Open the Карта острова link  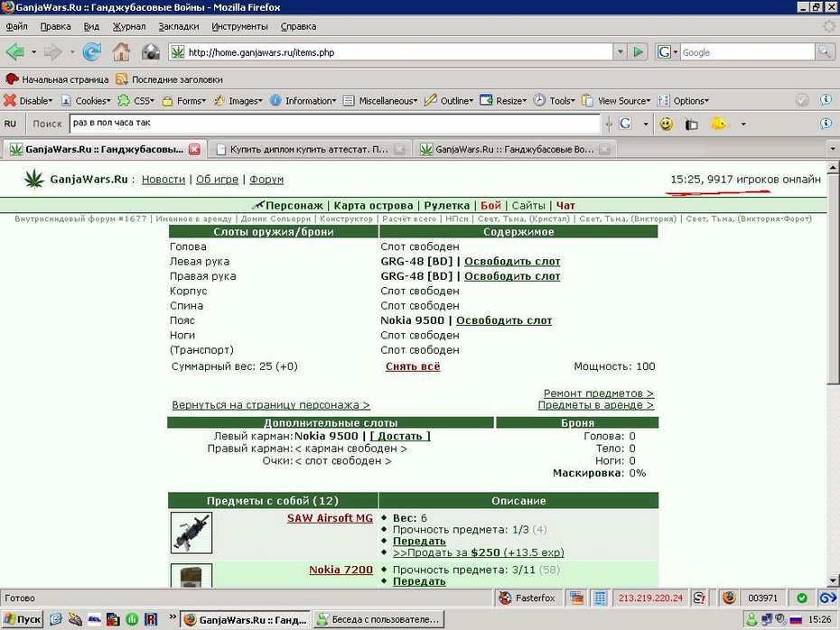click(373, 206)
